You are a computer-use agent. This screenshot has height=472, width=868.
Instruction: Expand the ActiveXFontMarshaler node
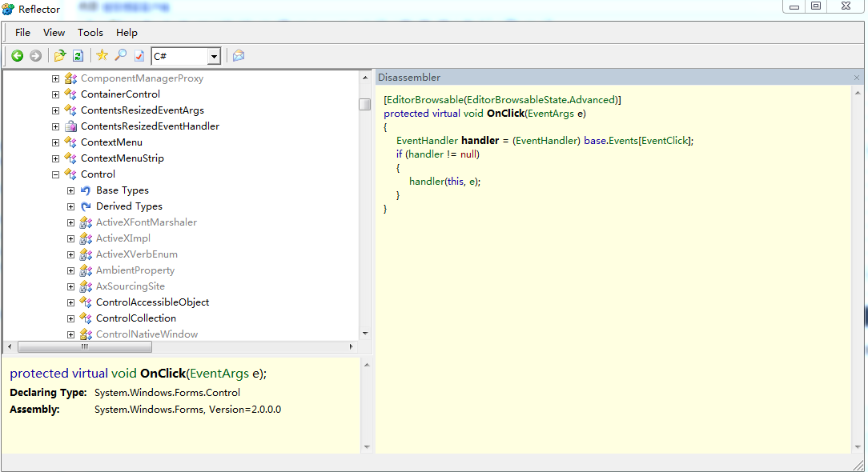[70, 223]
